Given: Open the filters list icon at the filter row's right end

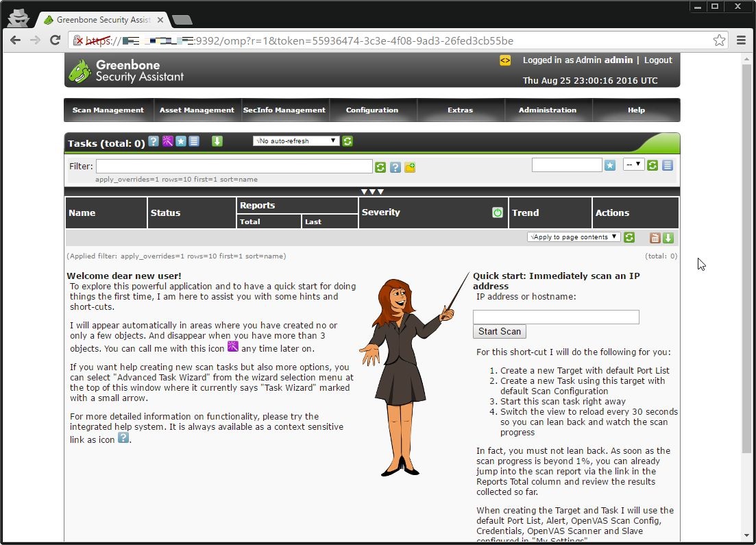Looking at the screenshot, I should (668, 165).
